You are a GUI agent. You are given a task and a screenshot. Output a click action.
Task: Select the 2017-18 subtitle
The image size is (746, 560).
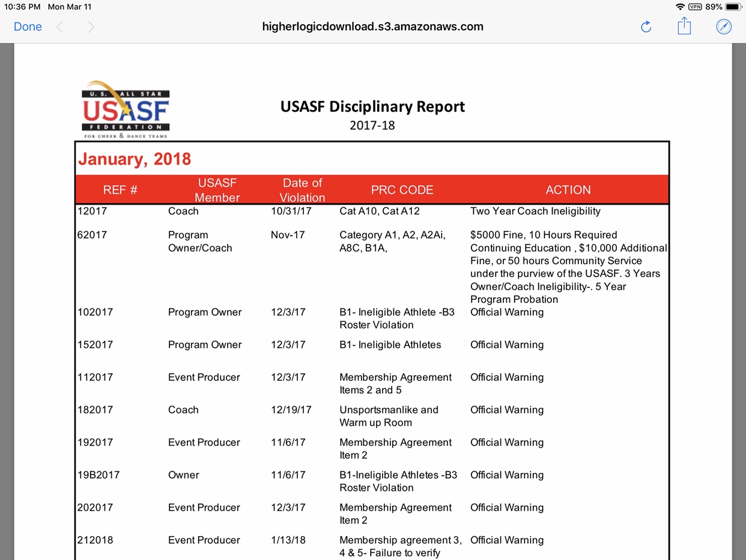coord(372,126)
